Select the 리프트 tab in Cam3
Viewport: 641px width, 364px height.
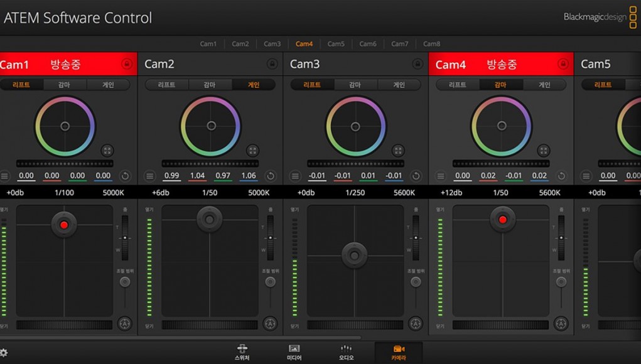click(x=312, y=85)
